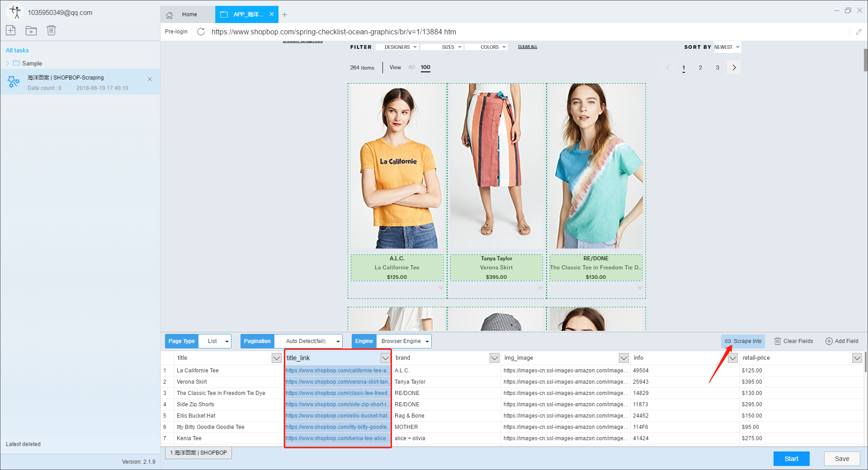This screenshot has width=868, height=470.
Task: Open SIZES filter dropdown
Action: (442, 47)
